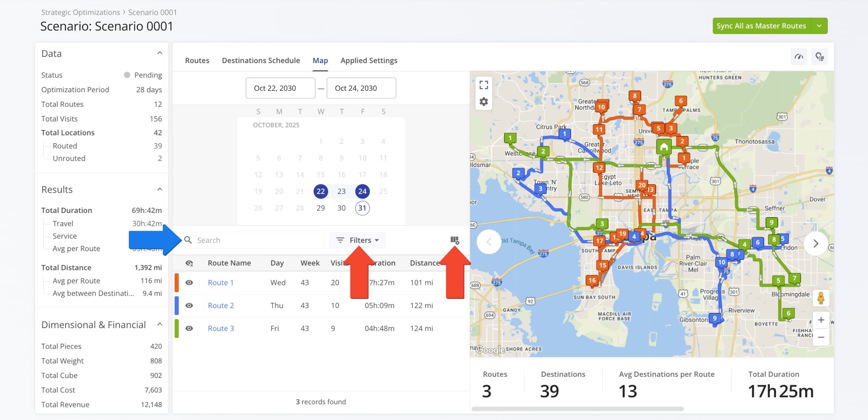The height and width of the screenshot is (420, 868).
Task: Hide Route 1 on the map
Action: pos(189,283)
